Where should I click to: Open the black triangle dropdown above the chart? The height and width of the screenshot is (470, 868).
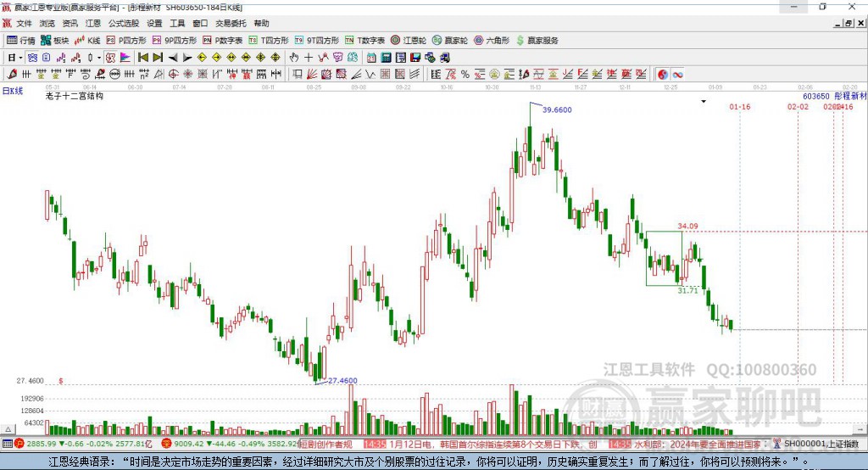[704, 102]
